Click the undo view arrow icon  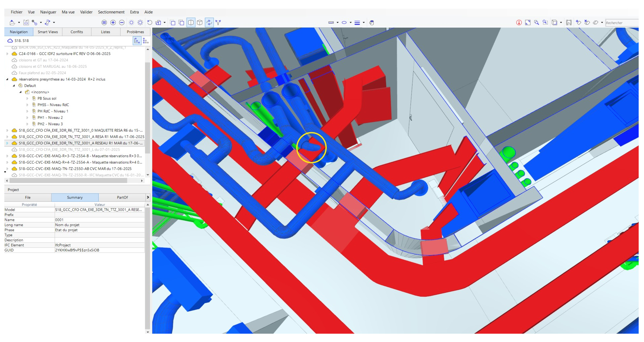point(150,23)
